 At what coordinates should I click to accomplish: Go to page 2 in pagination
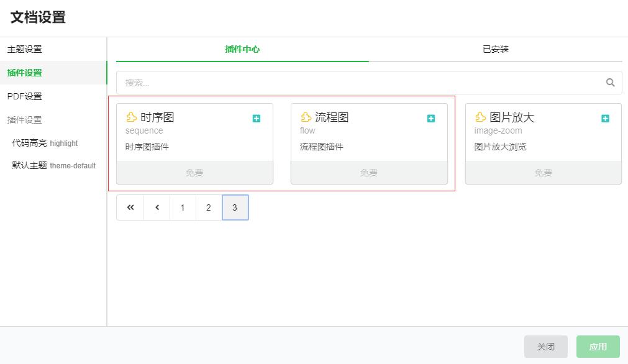pyautogui.click(x=208, y=207)
